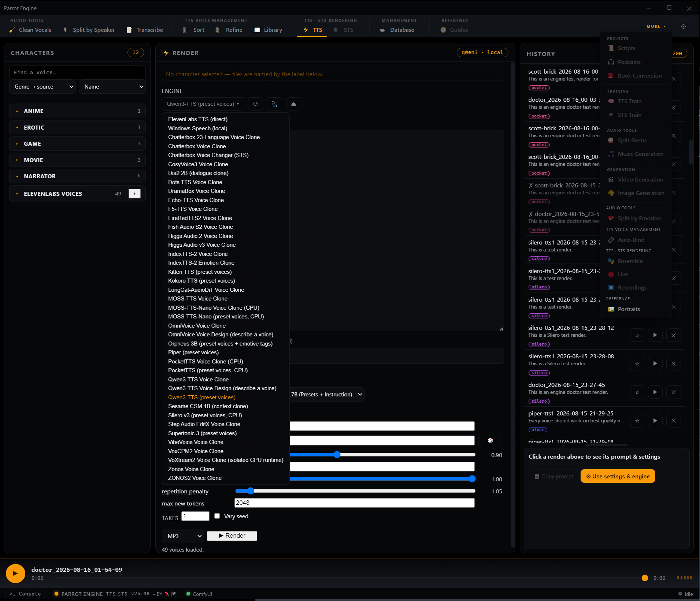The height and width of the screenshot is (601, 700).
Task: Open the Console panel button
Action: (x=25, y=594)
